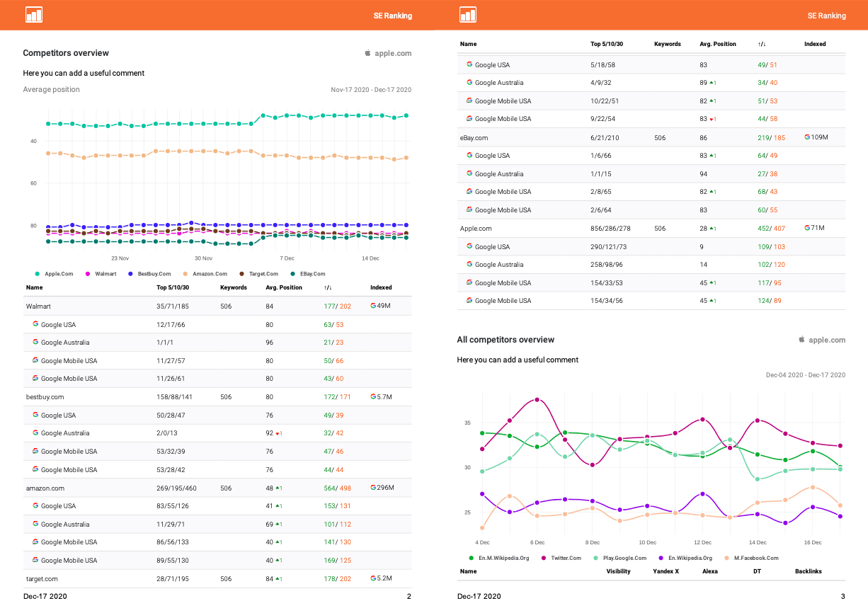Click the 856/286/278 top positions cell
This screenshot has height=613, width=868.
610,229
